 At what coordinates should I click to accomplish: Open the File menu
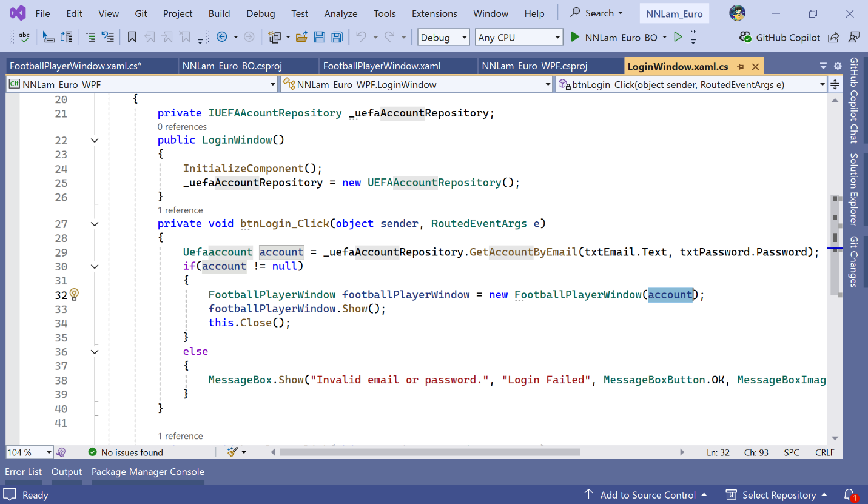[42, 13]
